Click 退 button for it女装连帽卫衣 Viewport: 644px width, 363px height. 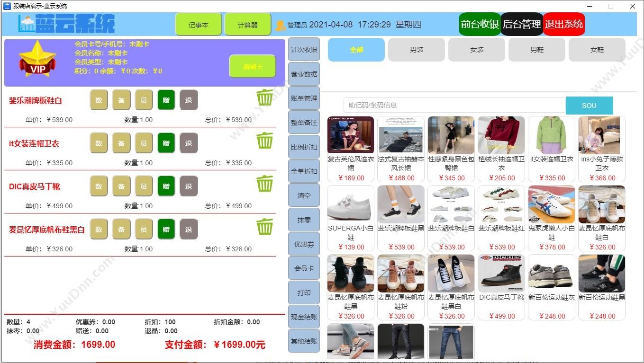pyautogui.click(x=189, y=143)
